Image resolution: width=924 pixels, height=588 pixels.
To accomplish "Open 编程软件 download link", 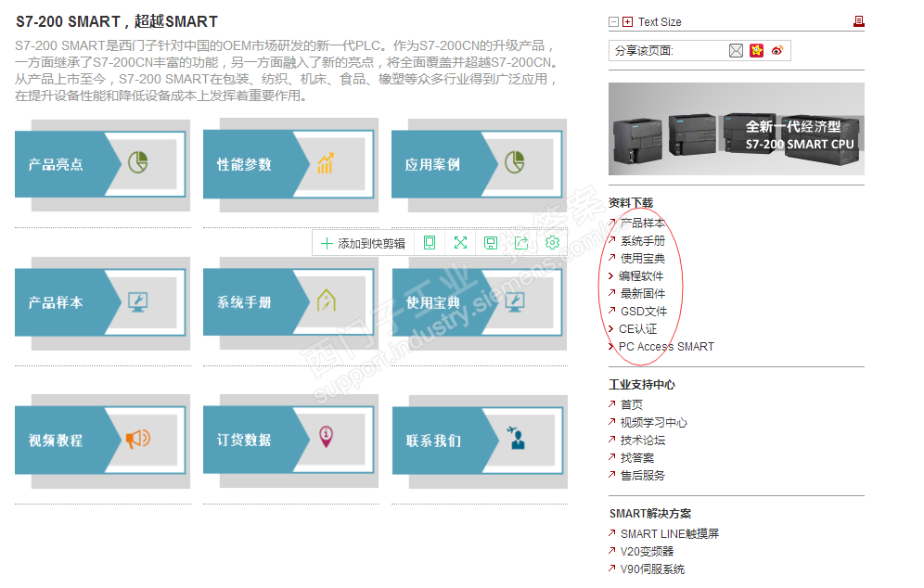I will (x=640, y=276).
